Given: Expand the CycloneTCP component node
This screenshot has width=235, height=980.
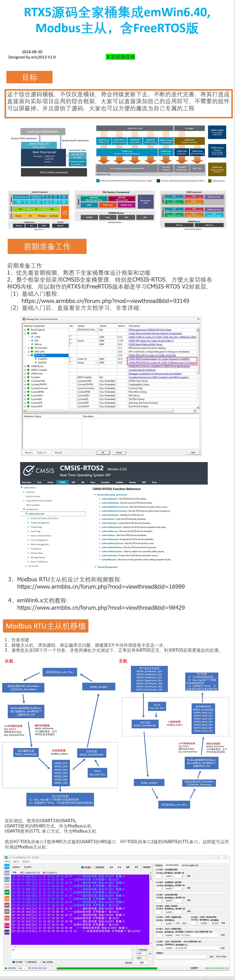Looking at the screenshot, I should click(25, 406).
